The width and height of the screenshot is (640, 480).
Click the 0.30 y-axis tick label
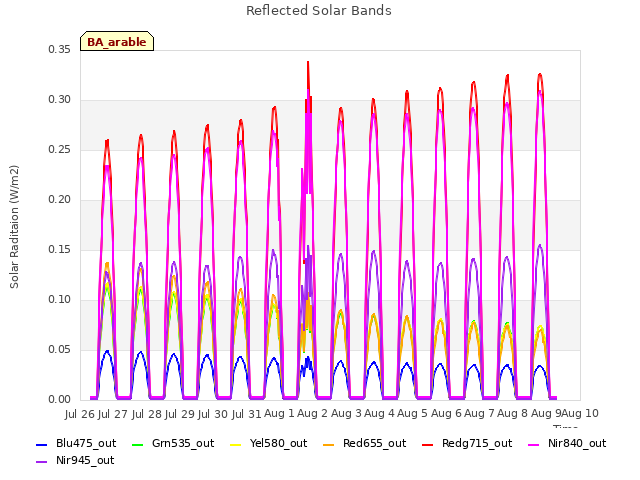pos(60,100)
